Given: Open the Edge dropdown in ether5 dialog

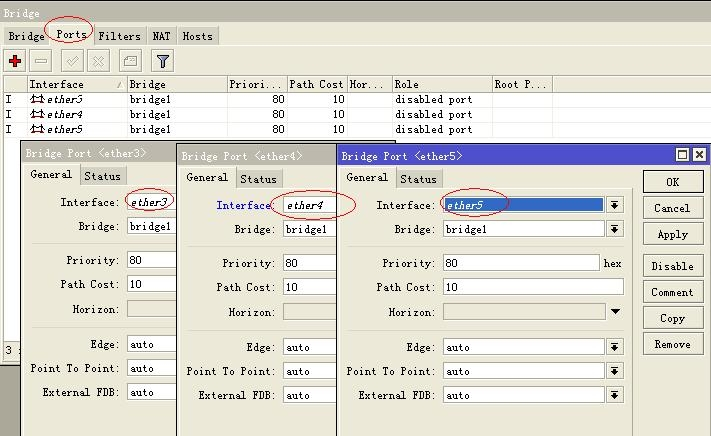Looking at the screenshot, I should tap(614, 348).
